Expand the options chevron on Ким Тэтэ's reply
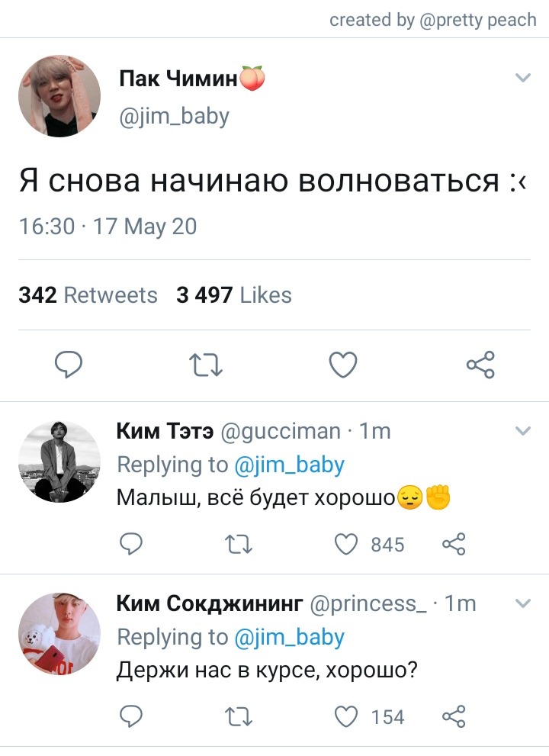Viewport: 549px width, 756px height. pos(523,430)
